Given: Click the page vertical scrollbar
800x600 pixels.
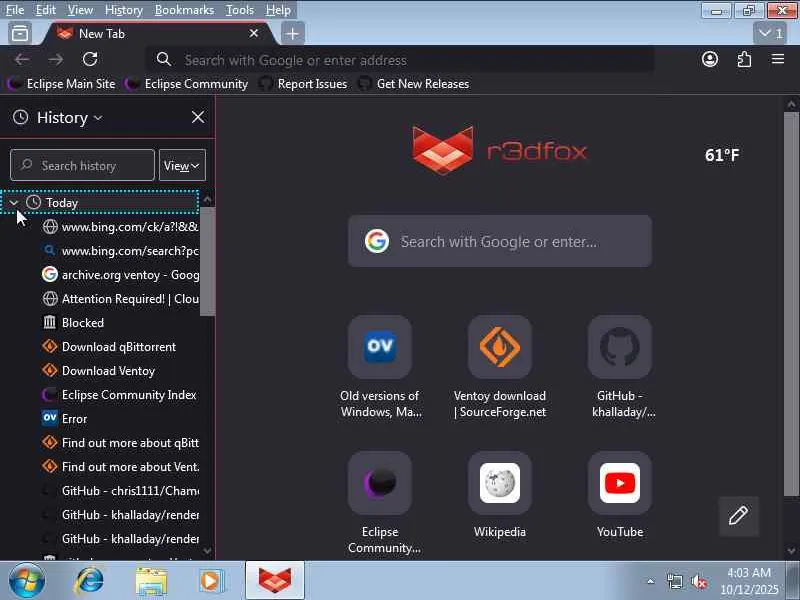Looking at the screenshot, I should point(791,304).
